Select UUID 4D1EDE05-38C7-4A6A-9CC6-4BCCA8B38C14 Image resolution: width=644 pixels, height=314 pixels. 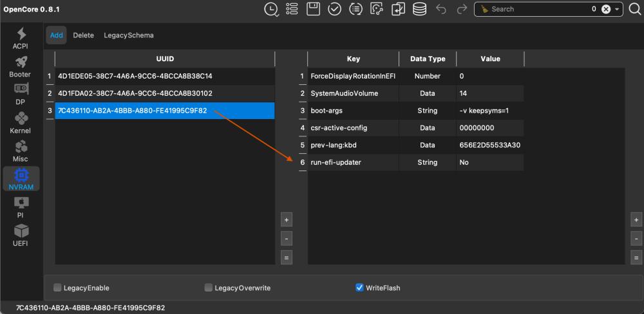point(165,77)
